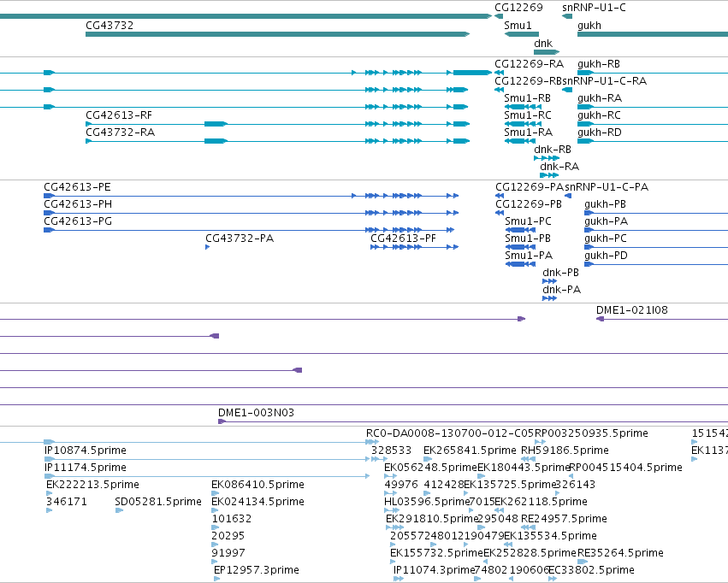Select the gukh-PD protein label
The height and width of the screenshot is (583, 728).
click(606, 256)
